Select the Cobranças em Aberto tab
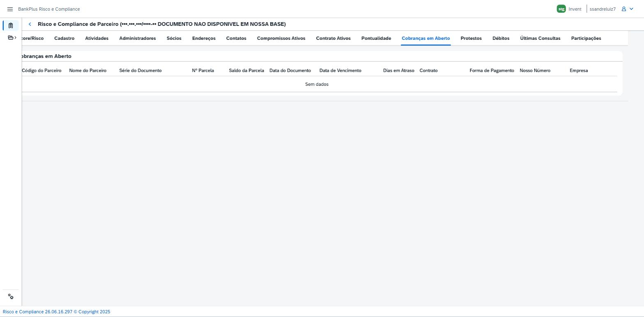This screenshot has height=317, width=644. 426,38
